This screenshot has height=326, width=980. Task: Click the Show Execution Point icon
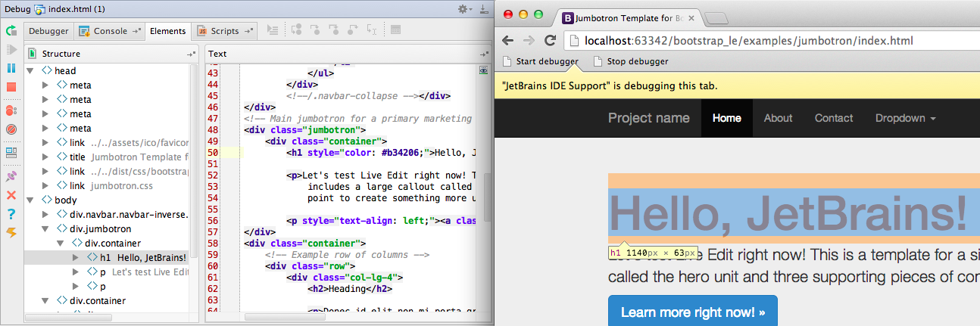click(273, 30)
